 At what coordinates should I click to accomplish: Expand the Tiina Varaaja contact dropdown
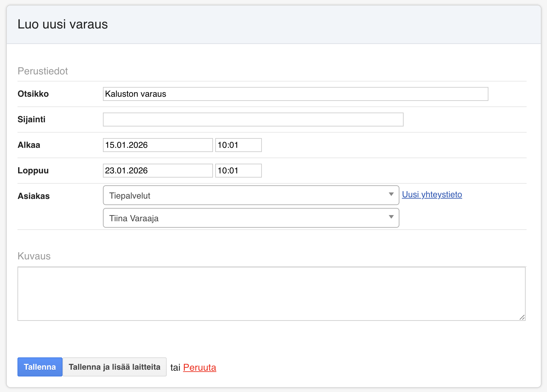251,218
